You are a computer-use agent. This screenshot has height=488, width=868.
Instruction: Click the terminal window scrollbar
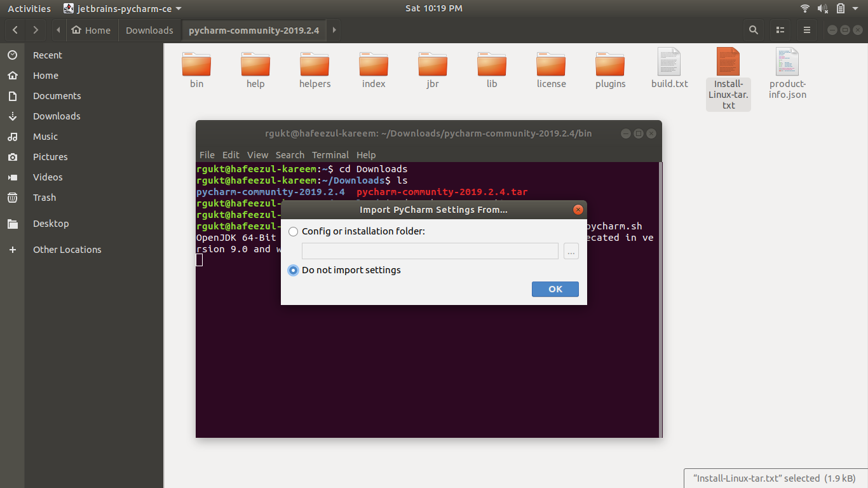pyautogui.click(x=660, y=300)
